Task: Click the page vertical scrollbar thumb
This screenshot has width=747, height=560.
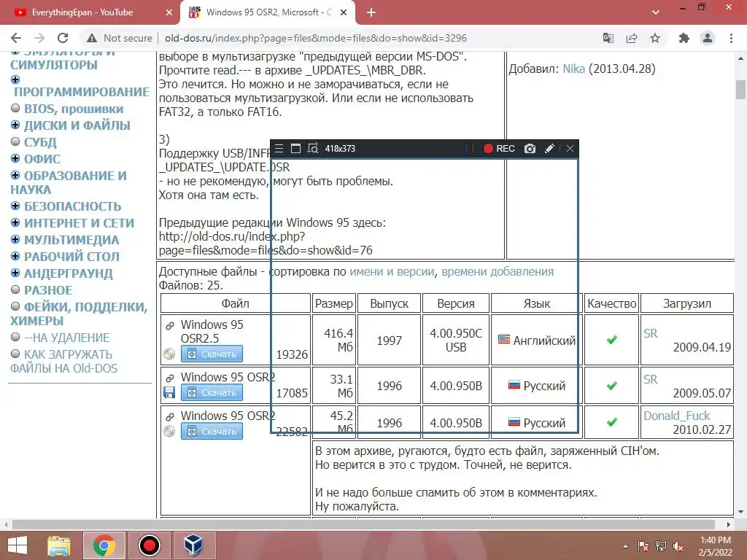Action: tap(741, 90)
